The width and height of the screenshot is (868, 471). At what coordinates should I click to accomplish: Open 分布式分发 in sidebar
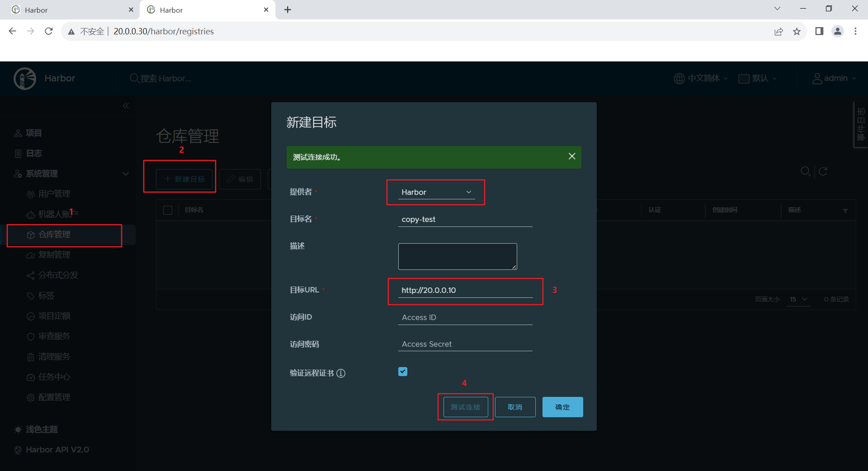[x=58, y=275]
